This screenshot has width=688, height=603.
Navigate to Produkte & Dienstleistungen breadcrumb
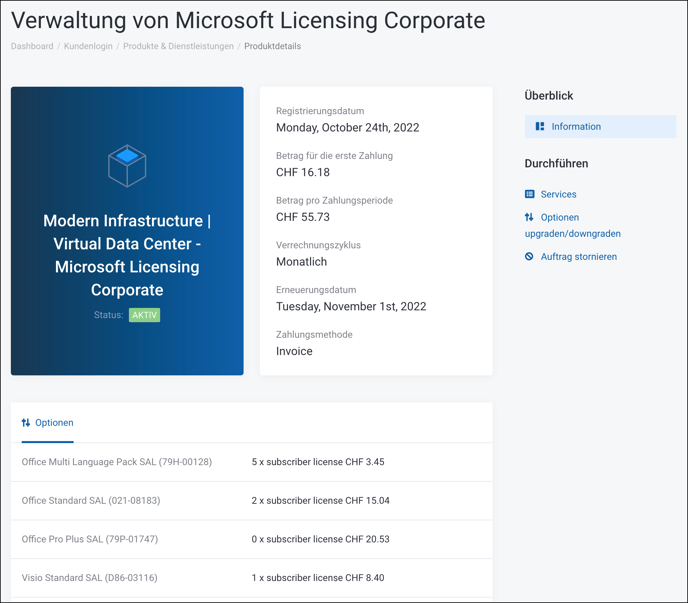click(178, 46)
